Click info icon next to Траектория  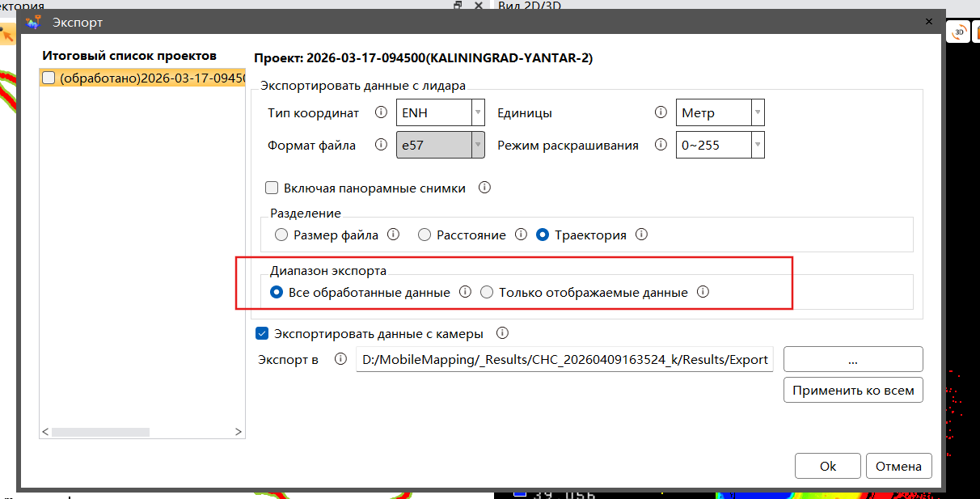coord(642,235)
